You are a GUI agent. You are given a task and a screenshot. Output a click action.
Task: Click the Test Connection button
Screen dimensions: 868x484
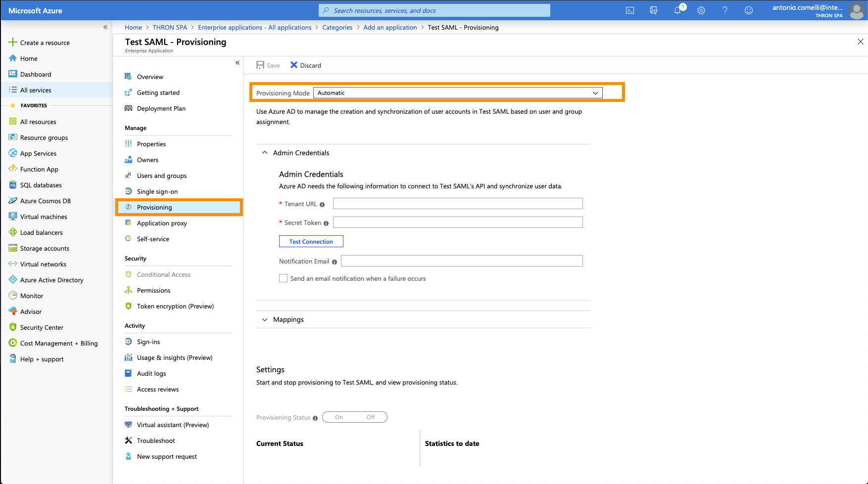(x=311, y=241)
